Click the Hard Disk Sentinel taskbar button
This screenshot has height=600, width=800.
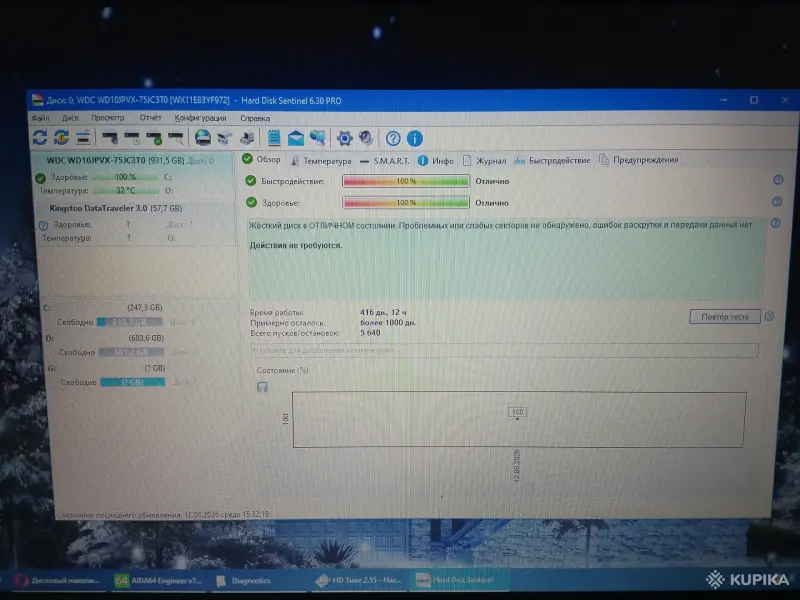(457, 580)
